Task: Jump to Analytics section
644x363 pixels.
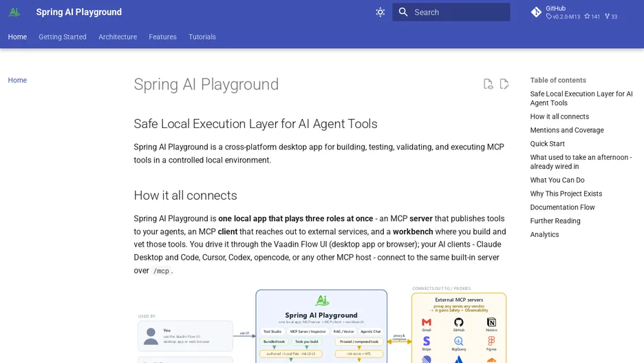Action: 544,234
